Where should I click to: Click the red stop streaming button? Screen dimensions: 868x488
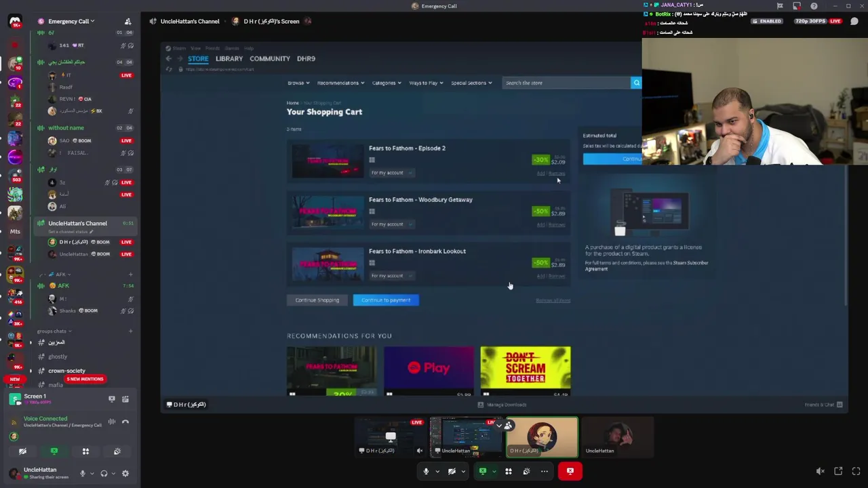(x=570, y=471)
